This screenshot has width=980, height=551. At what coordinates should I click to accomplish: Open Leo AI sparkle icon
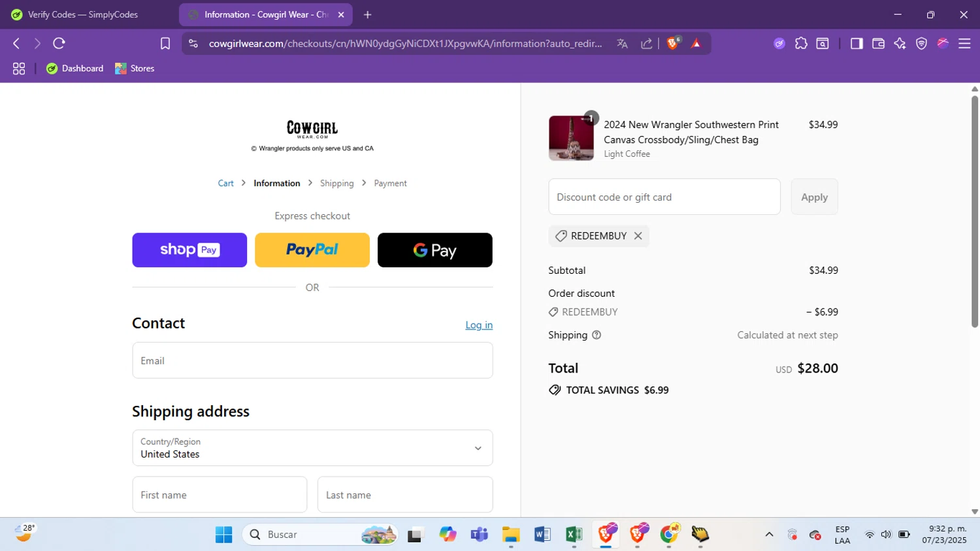pyautogui.click(x=900, y=43)
